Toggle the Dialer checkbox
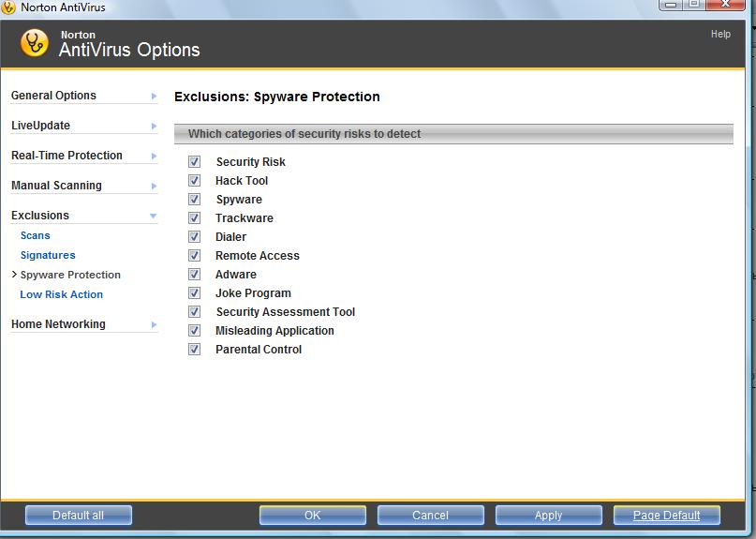 coord(194,237)
